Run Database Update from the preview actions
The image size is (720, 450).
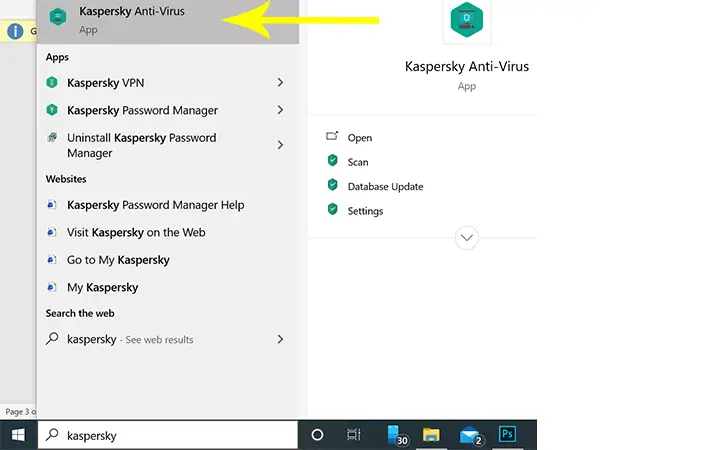coord(385,186)
